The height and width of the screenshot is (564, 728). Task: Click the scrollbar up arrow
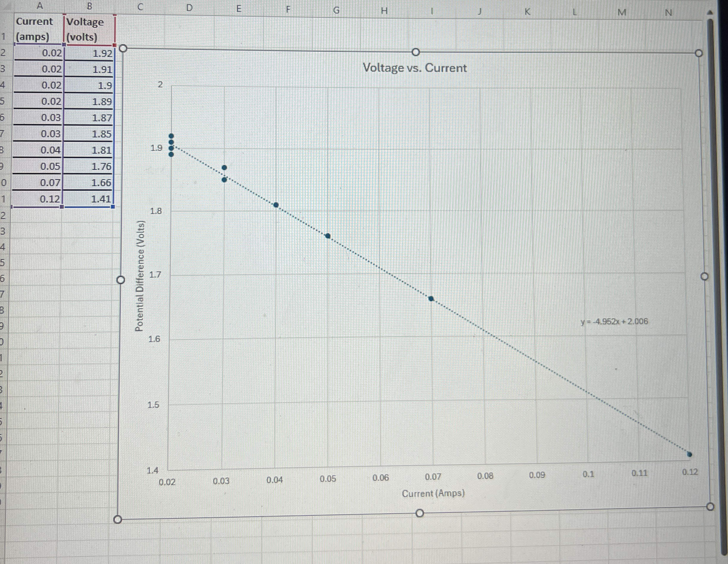(710, 13)
